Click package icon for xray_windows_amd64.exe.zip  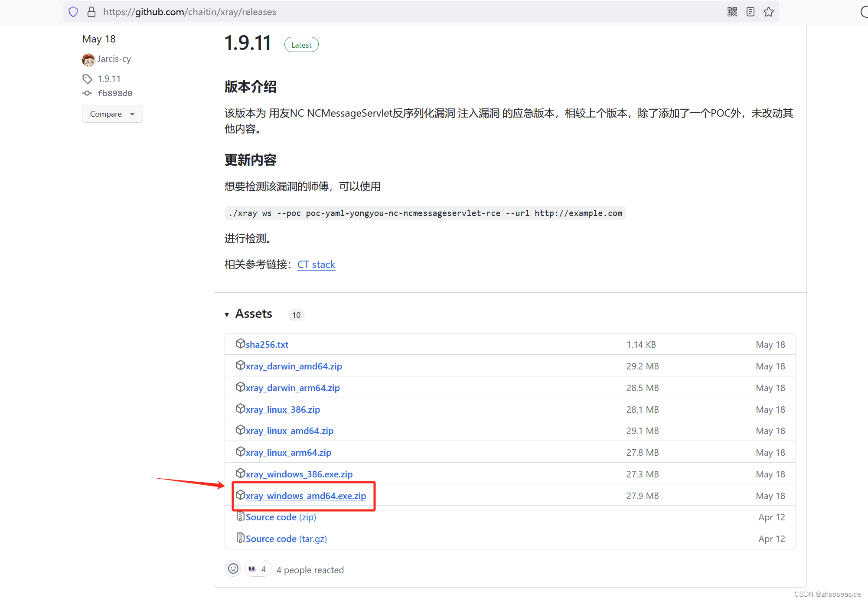(241, 495)
